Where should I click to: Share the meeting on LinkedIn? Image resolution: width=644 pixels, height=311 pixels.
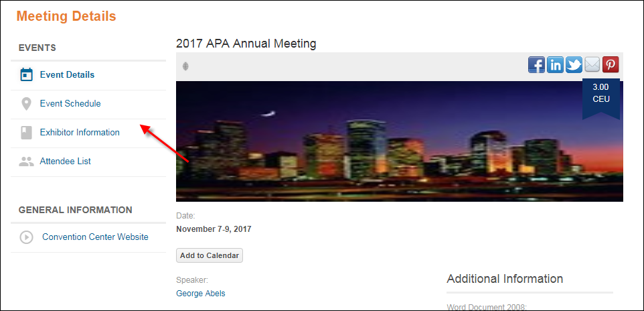click(x=555, y=65)
